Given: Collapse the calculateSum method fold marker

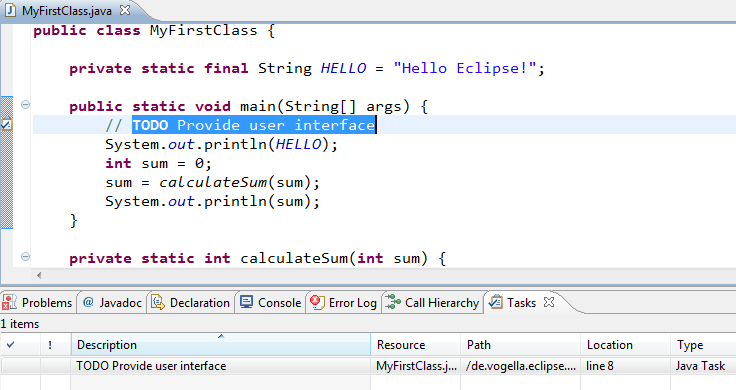Looking at the screenshot, I should tap(26, 257).
